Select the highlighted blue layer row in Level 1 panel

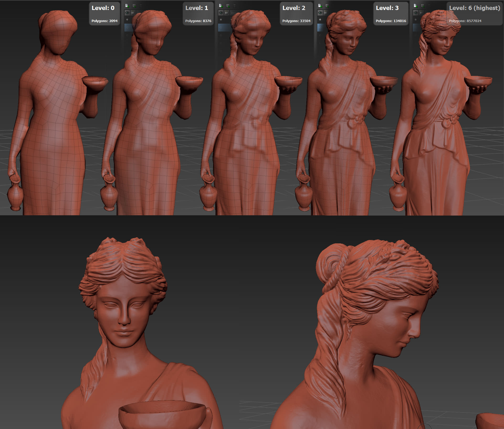[x=129, y=27]
